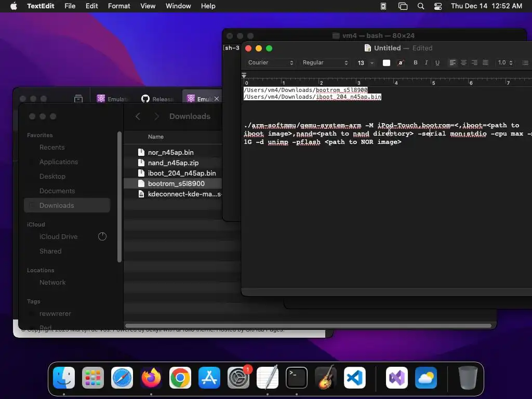Viewport: 532px width, 399px height.
Task: Open App Store from the Dock
Action: 209,378
